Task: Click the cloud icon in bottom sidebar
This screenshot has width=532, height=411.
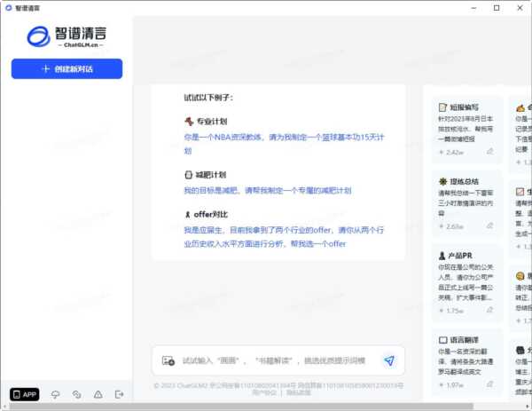Action: [55, 394]
